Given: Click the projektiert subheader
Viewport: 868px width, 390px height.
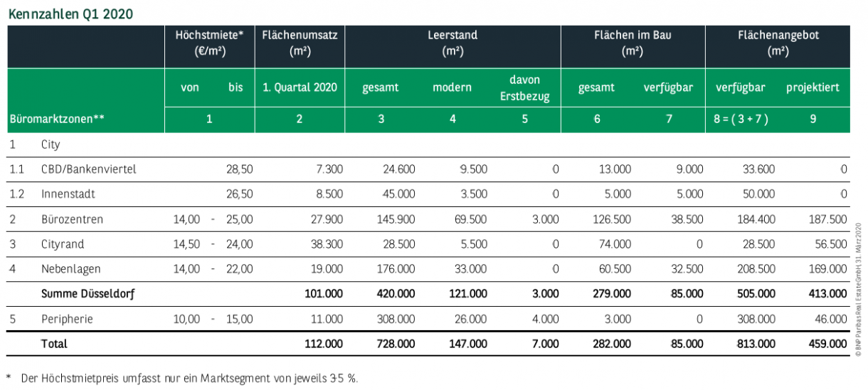Looking at the screenshot, I should (813, 88).
